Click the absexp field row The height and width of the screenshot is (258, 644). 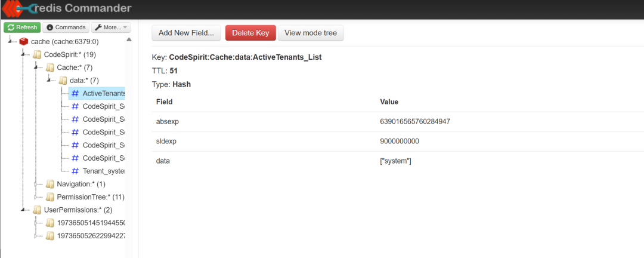pyautogui.click(x=398, y=122)
